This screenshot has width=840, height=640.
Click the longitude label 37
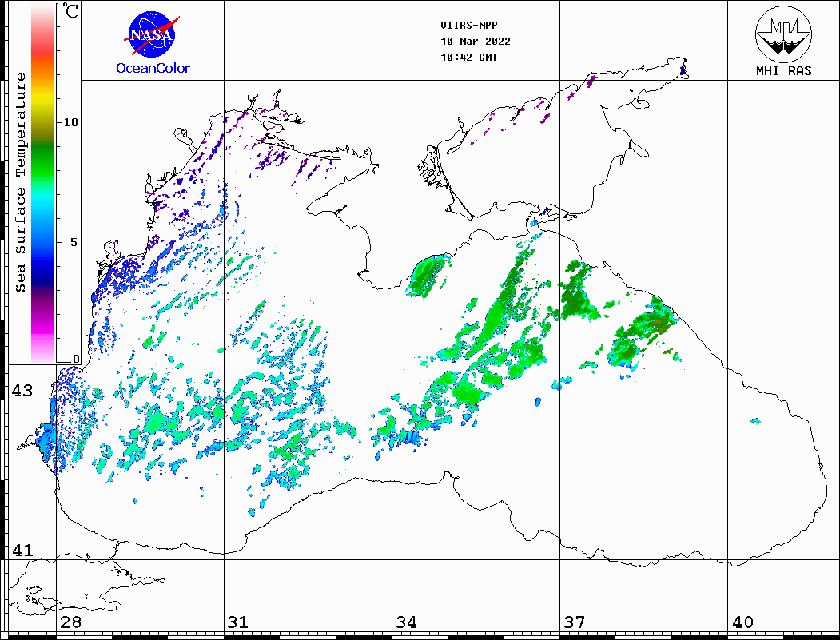(575, 622)
